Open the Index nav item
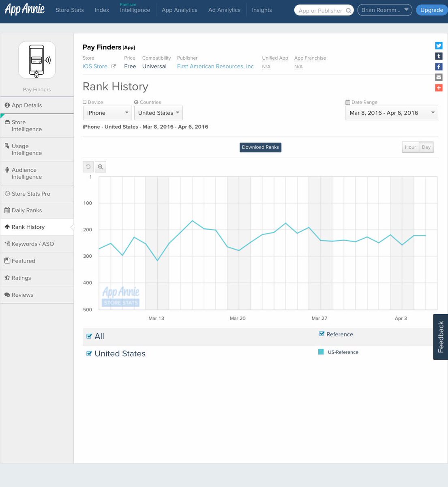This screenshot has width=448, height=487. (x=102, y=10)
